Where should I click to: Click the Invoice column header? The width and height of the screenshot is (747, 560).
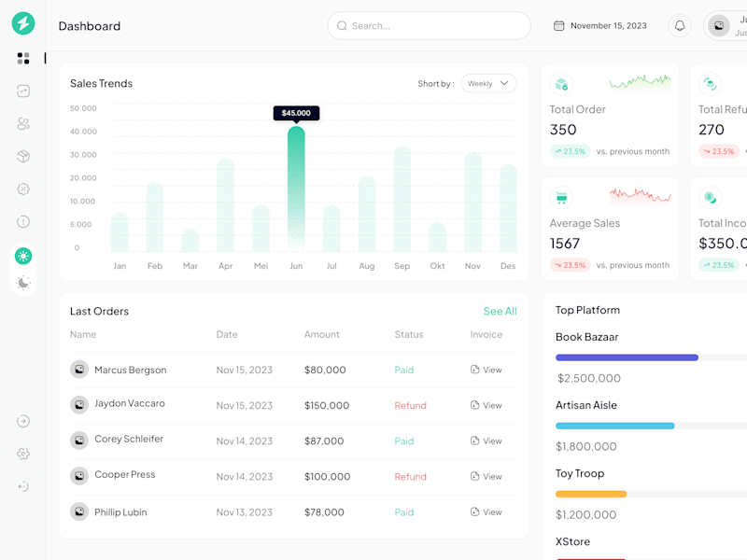(x=486, y=334)
